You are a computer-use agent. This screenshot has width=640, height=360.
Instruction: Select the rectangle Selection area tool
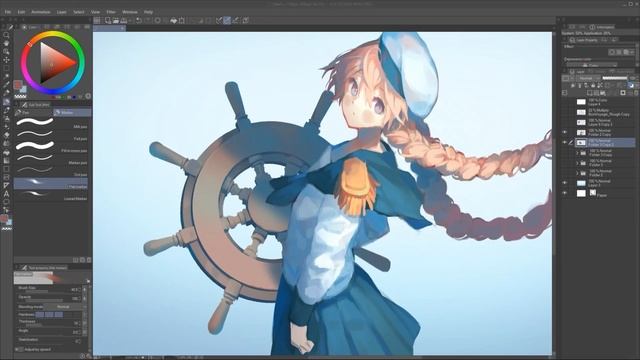point(7,68)
